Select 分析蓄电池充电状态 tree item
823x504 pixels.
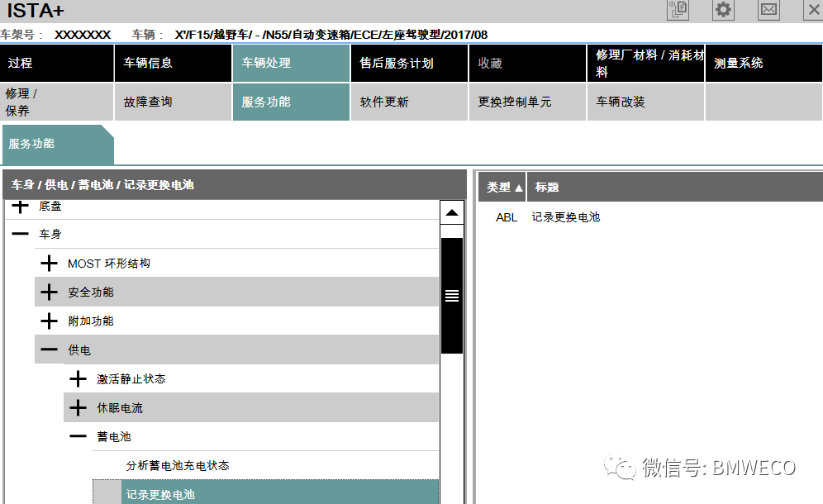(x=178, y=466)
